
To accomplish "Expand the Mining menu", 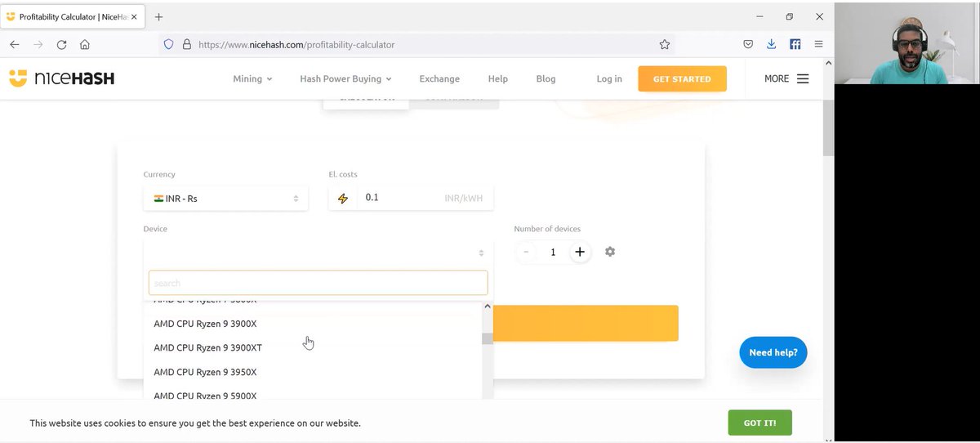I will (x=252, y=78).
